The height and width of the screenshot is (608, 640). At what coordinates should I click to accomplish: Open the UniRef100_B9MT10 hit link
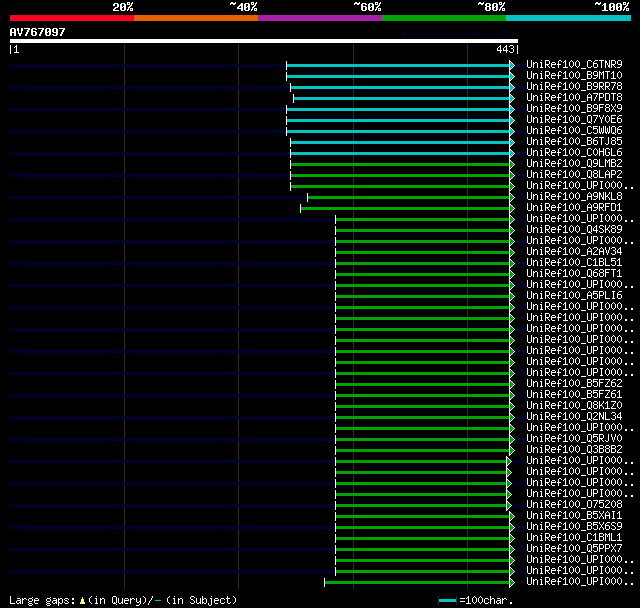pyautogui.click(x=574, y=75)
